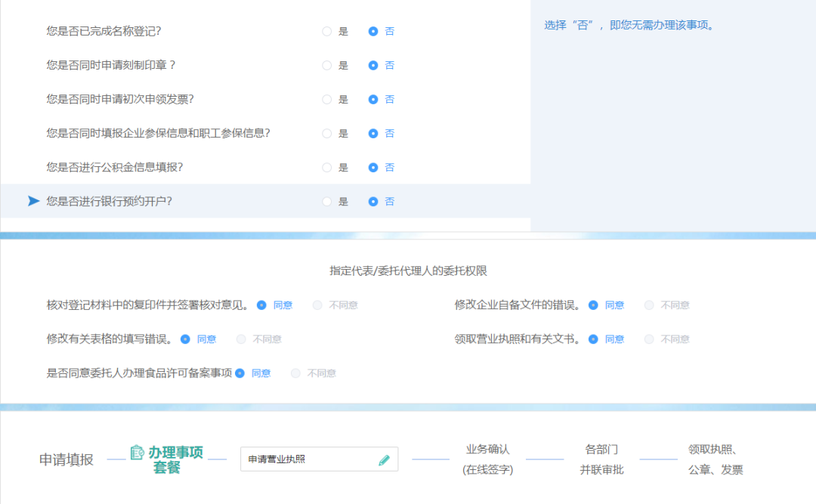Select 不同意 for 核对登记材料中的复印件并签署核对意见

coord(317,305)
